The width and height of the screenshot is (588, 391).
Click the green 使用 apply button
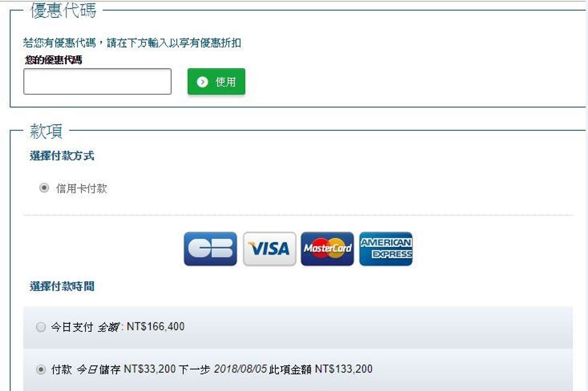(x=216, y=81)
